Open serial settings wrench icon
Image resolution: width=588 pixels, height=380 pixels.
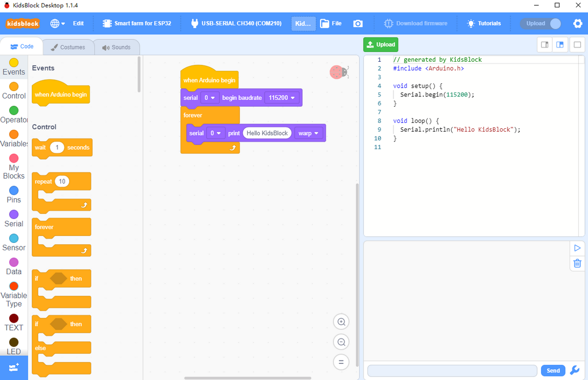pos(575,371)
